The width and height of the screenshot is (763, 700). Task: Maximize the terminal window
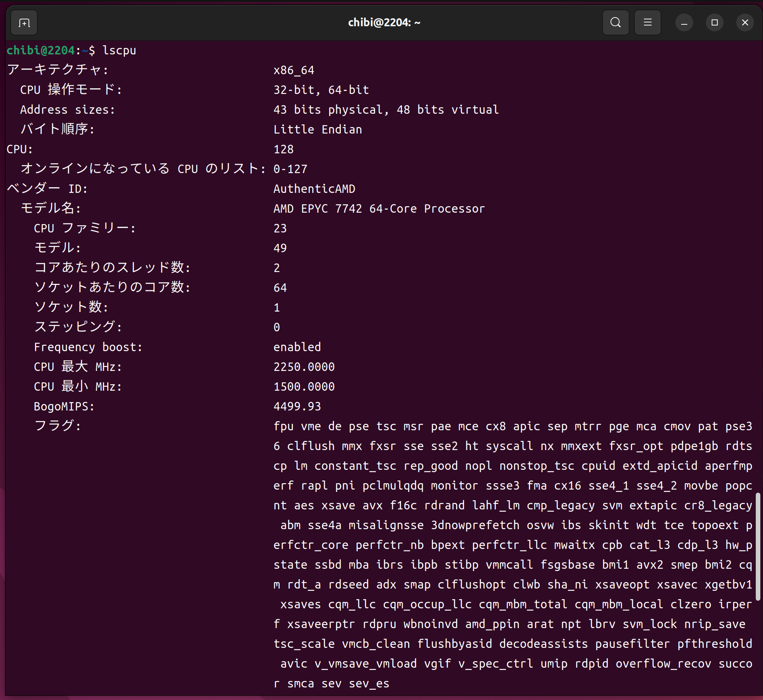tap(714, 23)
